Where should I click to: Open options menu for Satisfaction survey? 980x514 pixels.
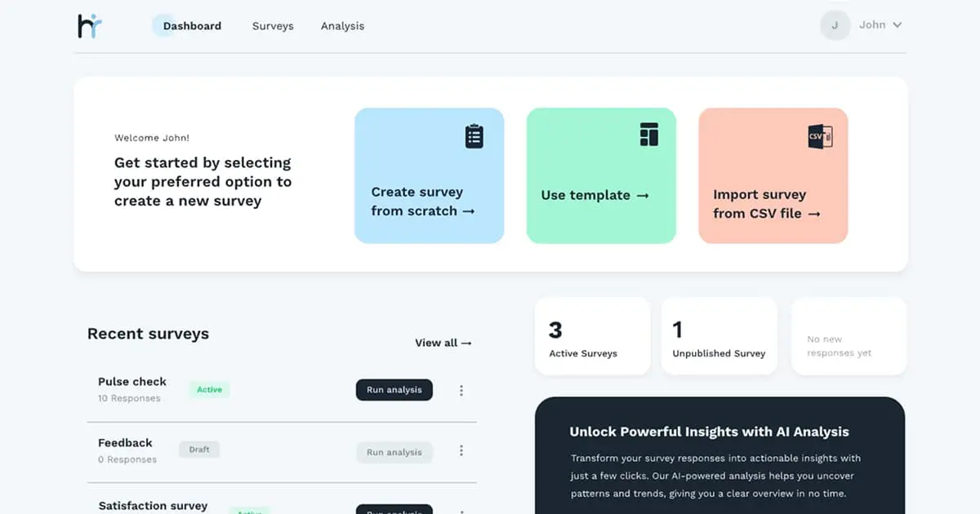[461, 510]
